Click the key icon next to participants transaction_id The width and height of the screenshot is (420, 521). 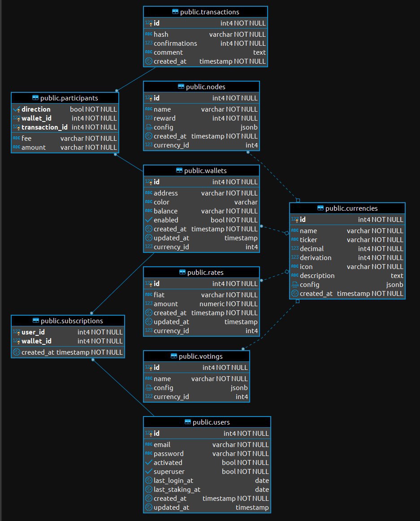pyautogui.click(x=16, y=127)
